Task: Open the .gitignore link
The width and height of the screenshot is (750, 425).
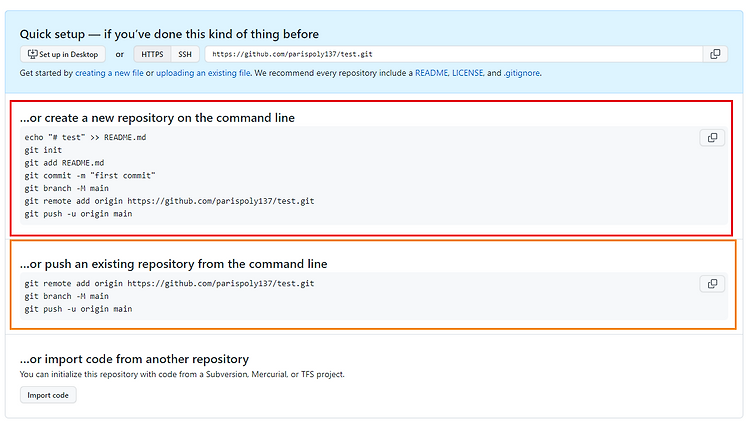Action: tap(521, 73)
